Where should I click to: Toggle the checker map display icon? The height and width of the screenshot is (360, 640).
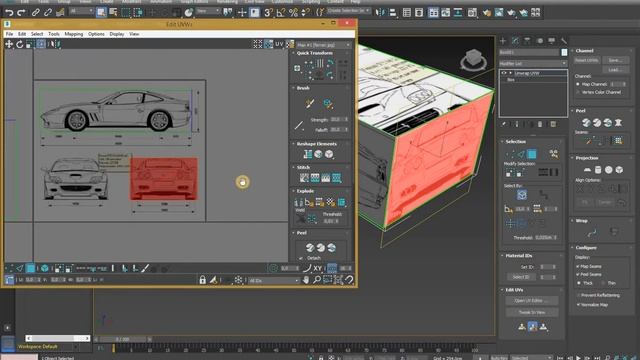click(290, 44)
